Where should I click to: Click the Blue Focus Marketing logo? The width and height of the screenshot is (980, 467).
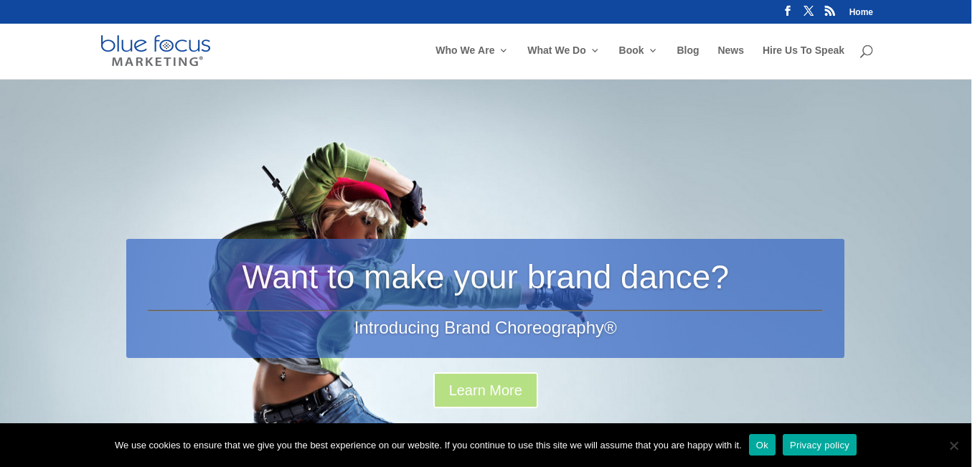(156, 51)
